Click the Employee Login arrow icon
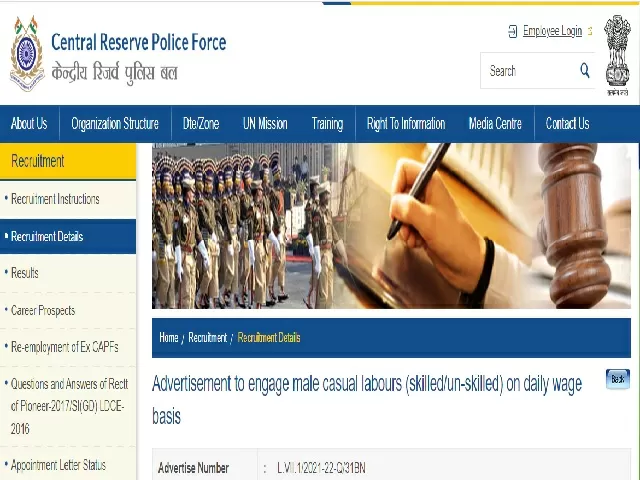640x480 pixels. [513, 31]
